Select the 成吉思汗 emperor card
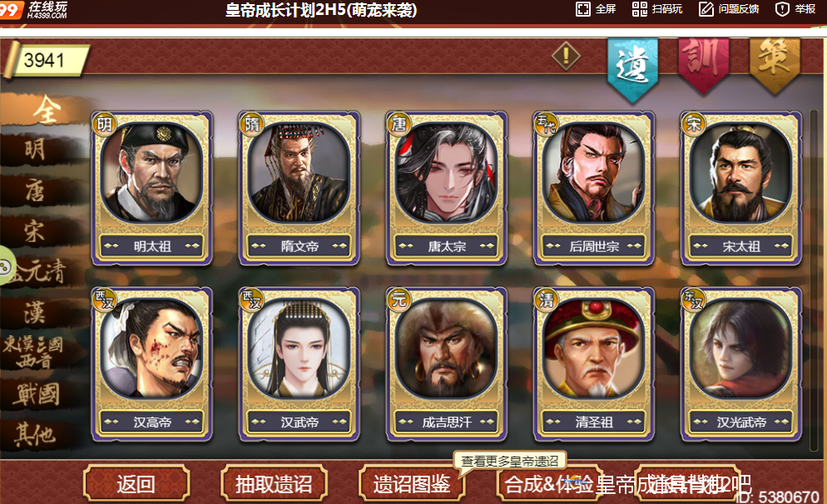This screenshot has width=827, height=504. tap(446, 364)
